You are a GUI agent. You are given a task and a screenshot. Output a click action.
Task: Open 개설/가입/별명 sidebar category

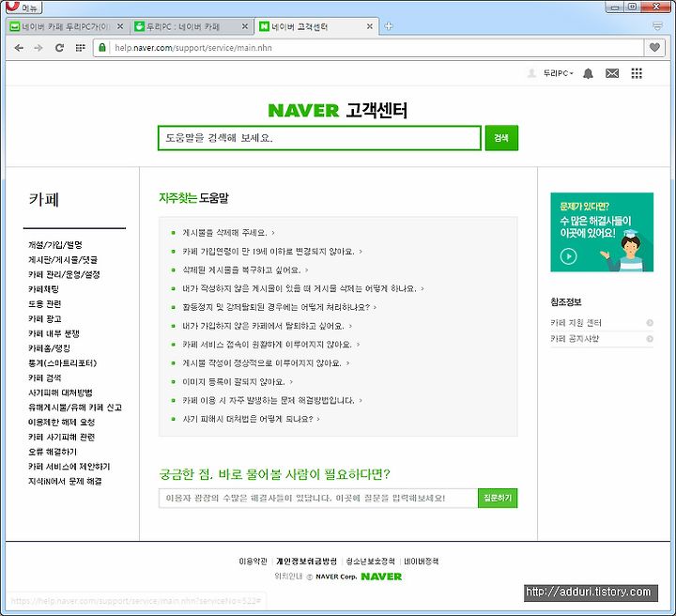(x=55, y=245)
